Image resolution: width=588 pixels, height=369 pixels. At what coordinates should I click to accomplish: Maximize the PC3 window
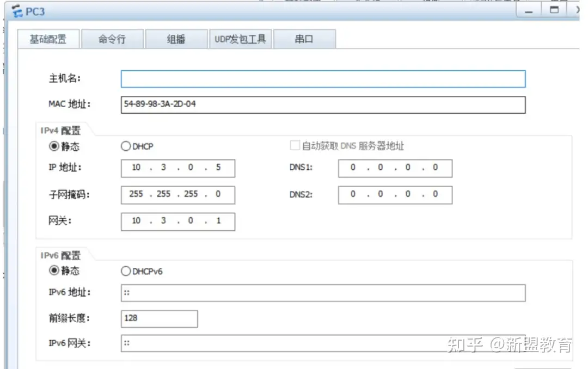coord(555,11)
